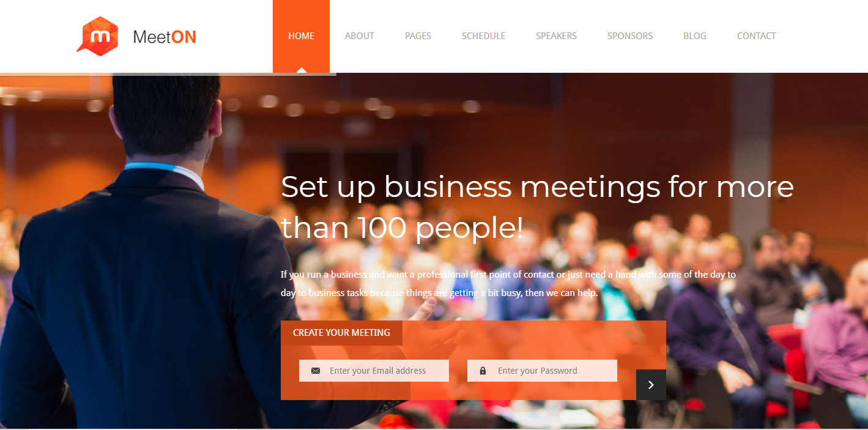The width and height of the screenshot is (868, 430).
Task: Submit form with the arrow button
Action: point(651,385)
